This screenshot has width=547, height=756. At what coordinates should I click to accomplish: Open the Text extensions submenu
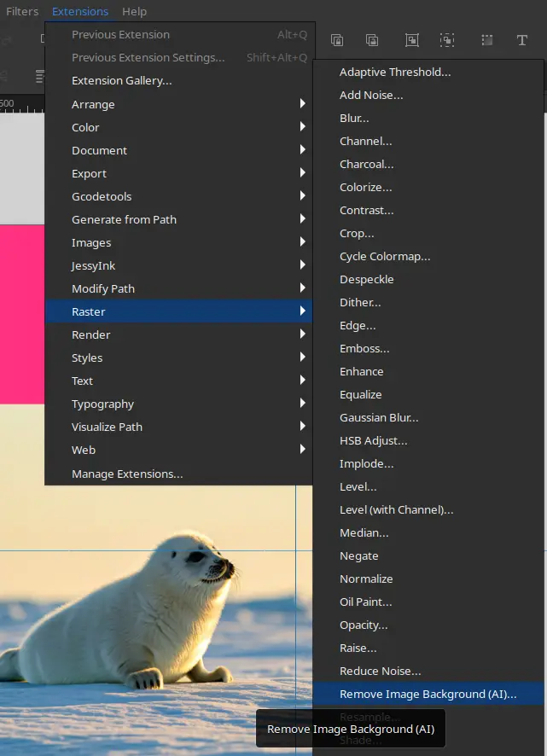[x=178, y=381]
